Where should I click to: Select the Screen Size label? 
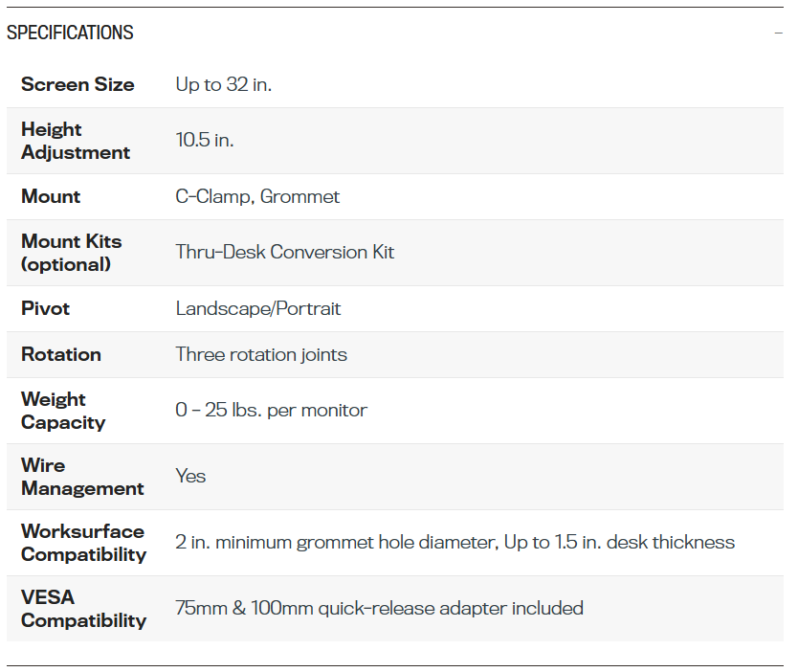click(x=78, y=84)
